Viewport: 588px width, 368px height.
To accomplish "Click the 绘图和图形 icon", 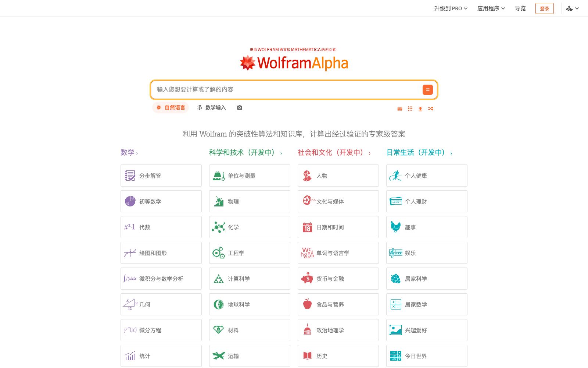I will coord(130,253).
